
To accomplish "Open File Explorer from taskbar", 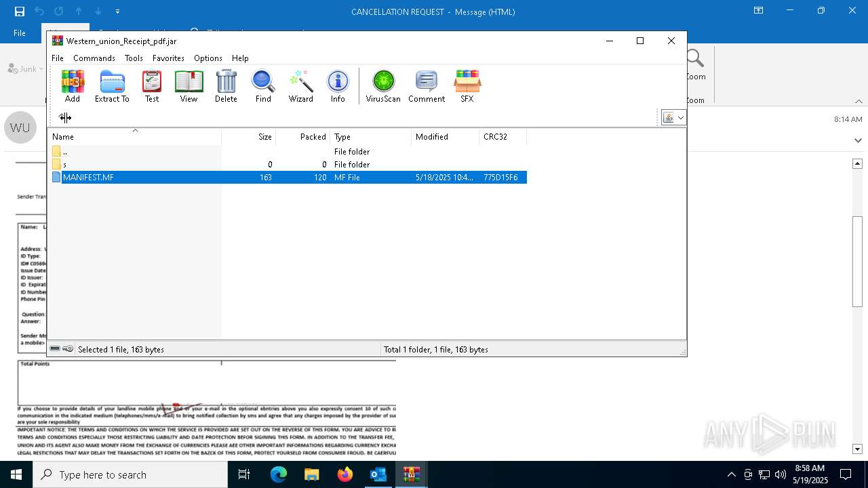I will pyautogui.click(x=312, y=474).
